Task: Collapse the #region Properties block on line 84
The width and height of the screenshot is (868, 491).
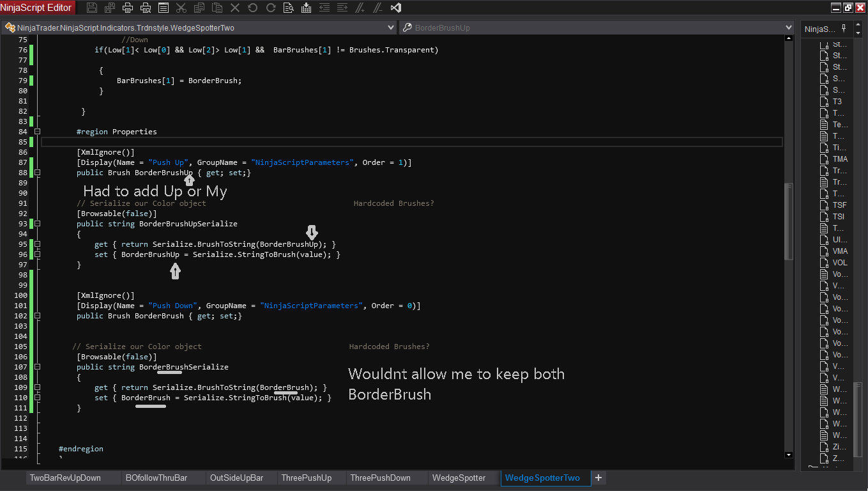Action: (x=37, y=132)
